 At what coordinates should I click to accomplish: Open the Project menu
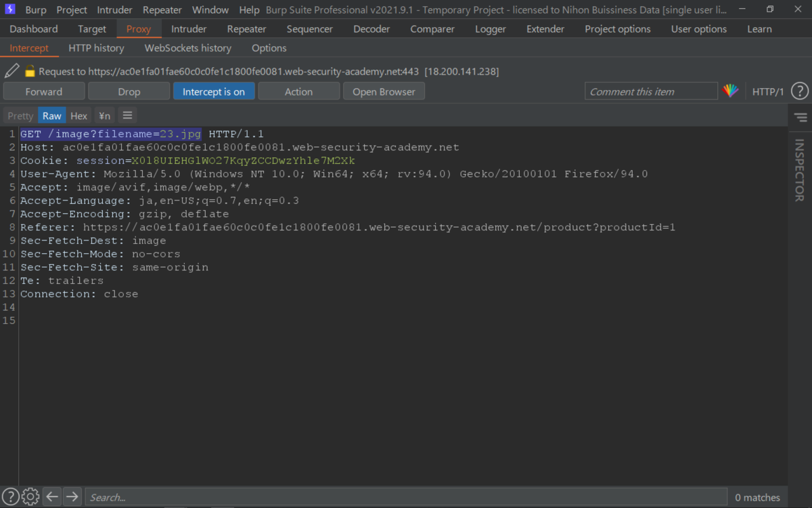pos(72,10)
